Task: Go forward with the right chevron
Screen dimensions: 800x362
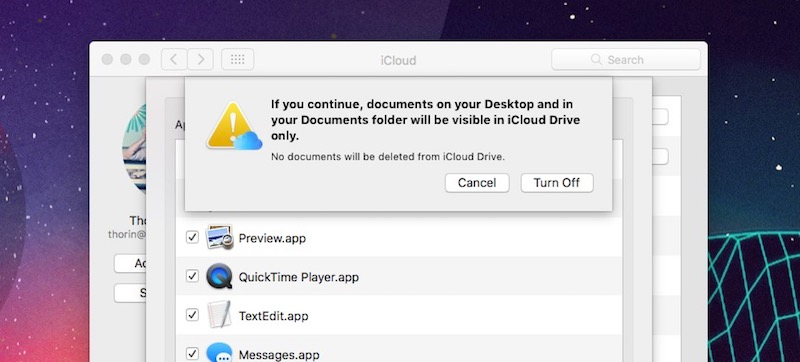Action: pos(201,60)
